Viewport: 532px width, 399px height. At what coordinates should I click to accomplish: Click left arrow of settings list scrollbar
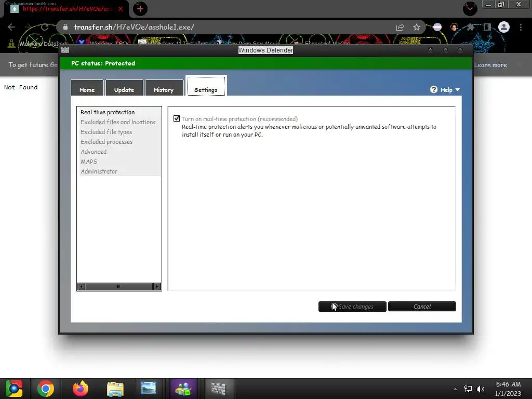point(81,287)
